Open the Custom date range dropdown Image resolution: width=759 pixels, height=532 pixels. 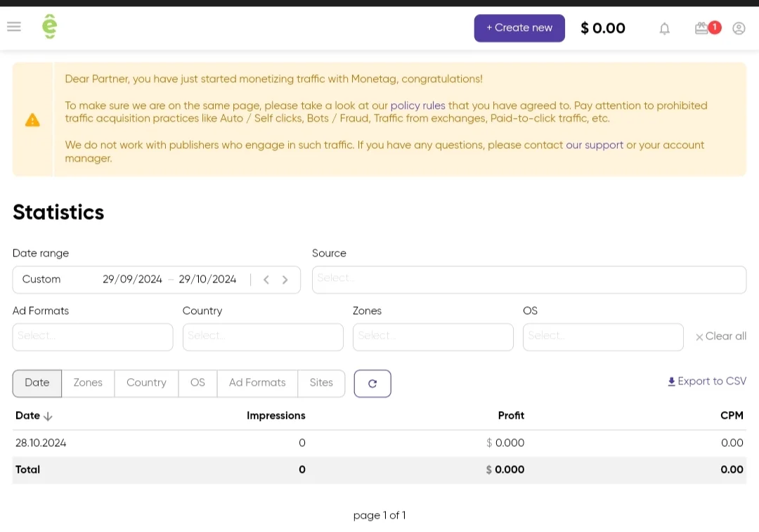click(41, 279)
